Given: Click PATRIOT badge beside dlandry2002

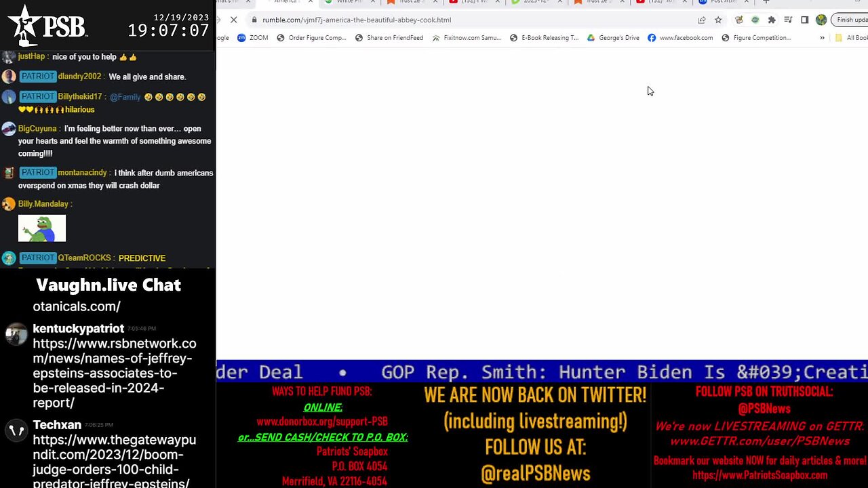Looking at the screenshot, I should (x=37, y=77).
